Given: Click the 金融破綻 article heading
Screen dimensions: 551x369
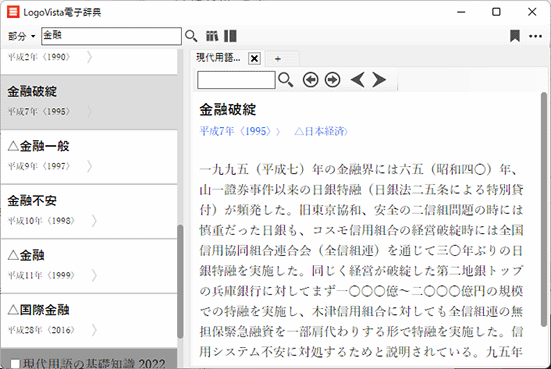Looking at the screenshot, I should (228, 110).
